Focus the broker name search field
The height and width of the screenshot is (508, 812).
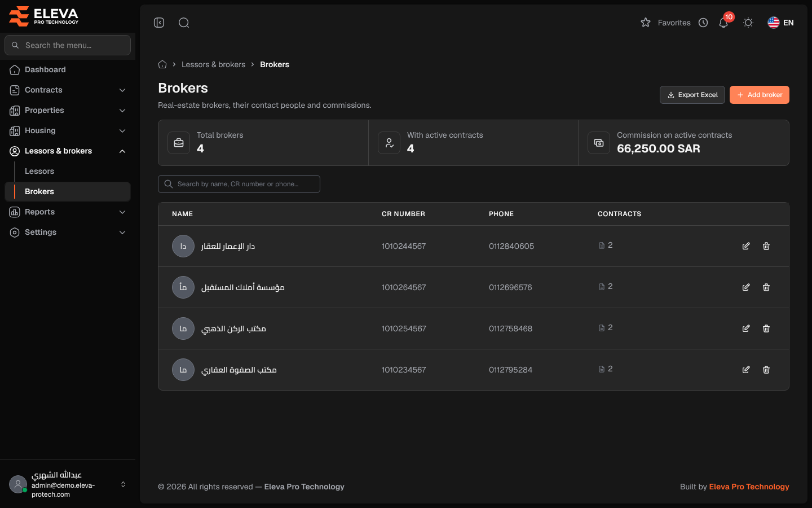tap(239, 184)
